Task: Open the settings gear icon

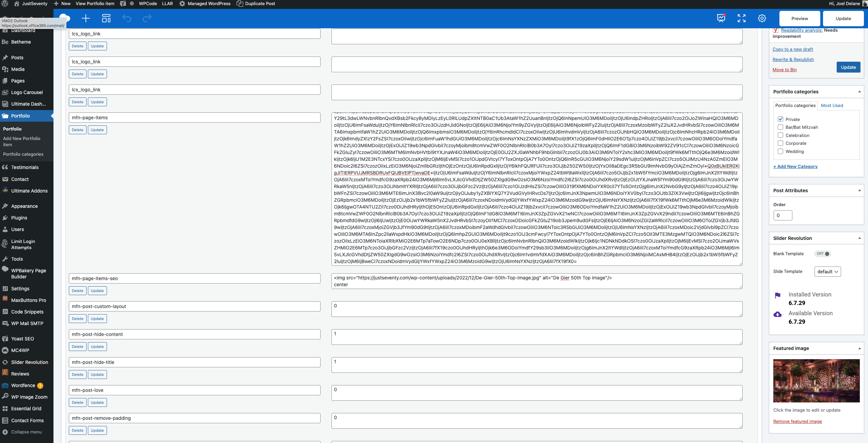Action: (762, 18)
